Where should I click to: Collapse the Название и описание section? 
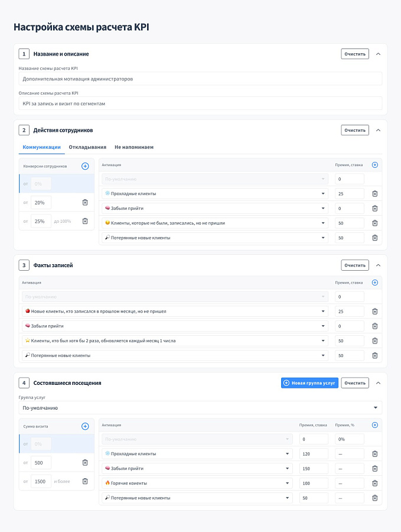point(379,54)
